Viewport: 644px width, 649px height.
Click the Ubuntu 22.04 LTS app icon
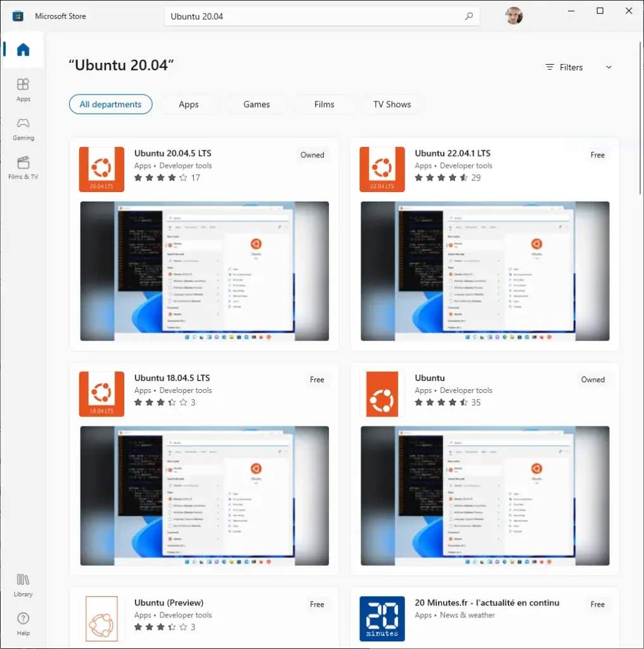382,169
